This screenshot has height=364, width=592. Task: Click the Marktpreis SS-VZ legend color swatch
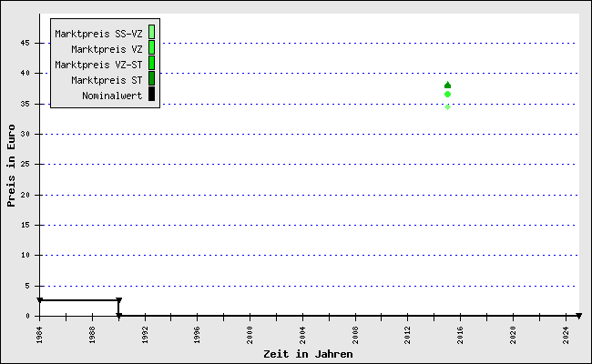tap(151, 33)
